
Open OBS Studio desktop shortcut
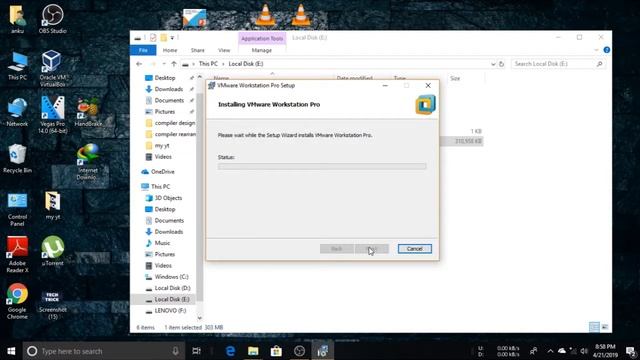point(53,19)
